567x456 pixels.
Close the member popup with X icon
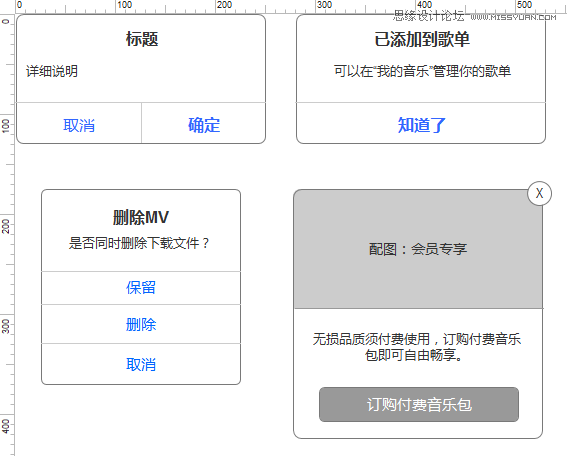click(539, 193)
